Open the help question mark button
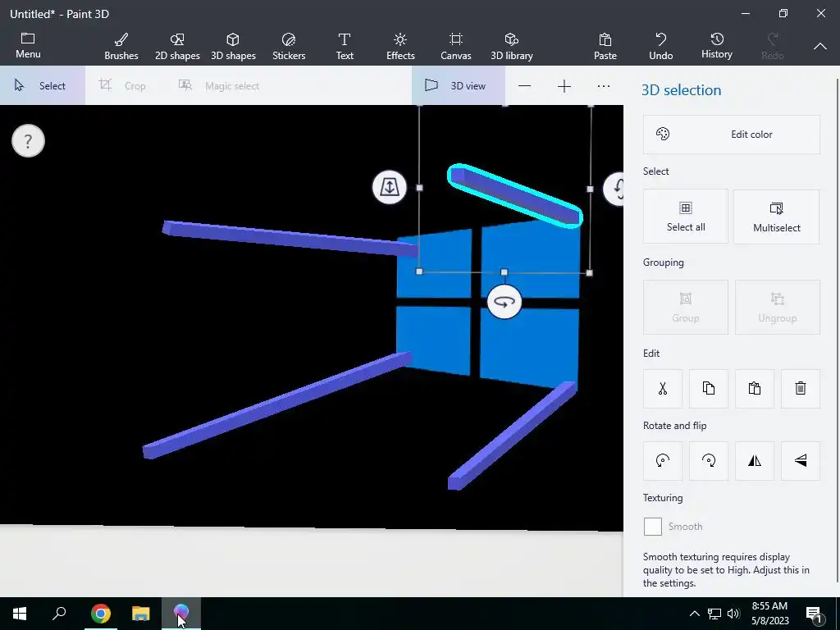The width and height of the screenshot is (840, 630). pos(28,141)
